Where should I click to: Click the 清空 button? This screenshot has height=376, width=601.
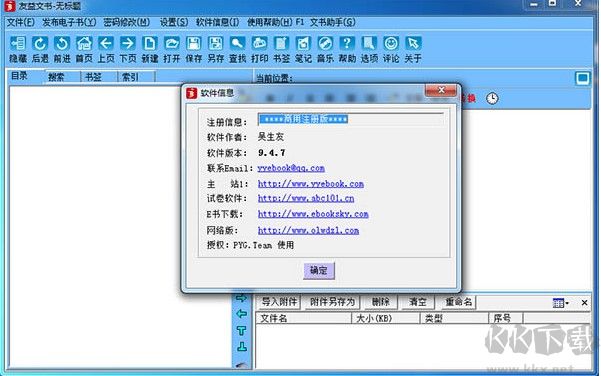pos(418,302)
